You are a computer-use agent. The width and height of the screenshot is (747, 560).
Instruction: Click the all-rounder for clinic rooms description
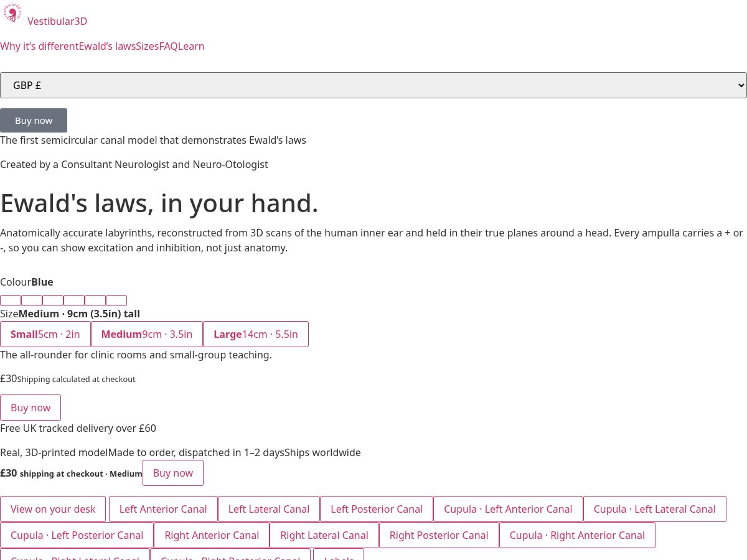pyautogui.click(x=136, y=355)
